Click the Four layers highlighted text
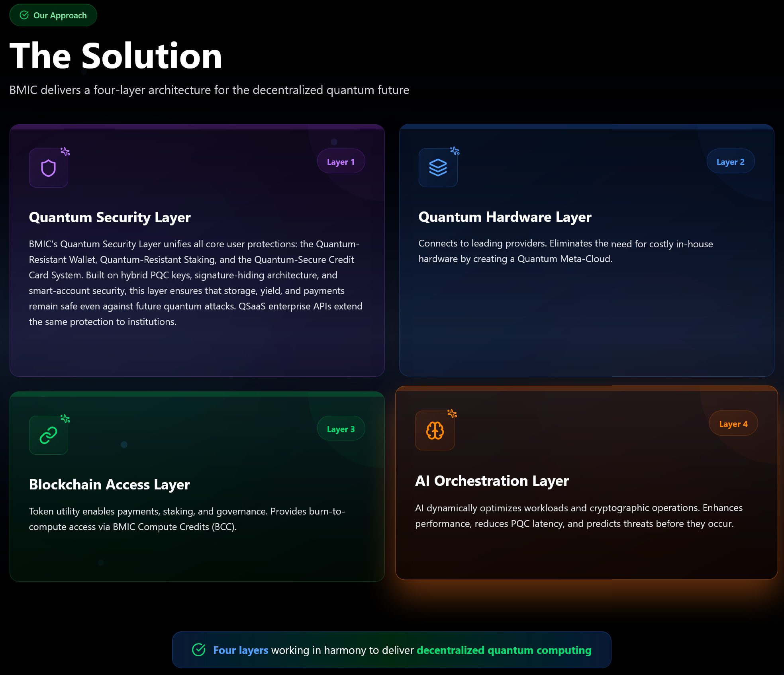This screenshot has width=784, height=675. (x=240, y=650)
